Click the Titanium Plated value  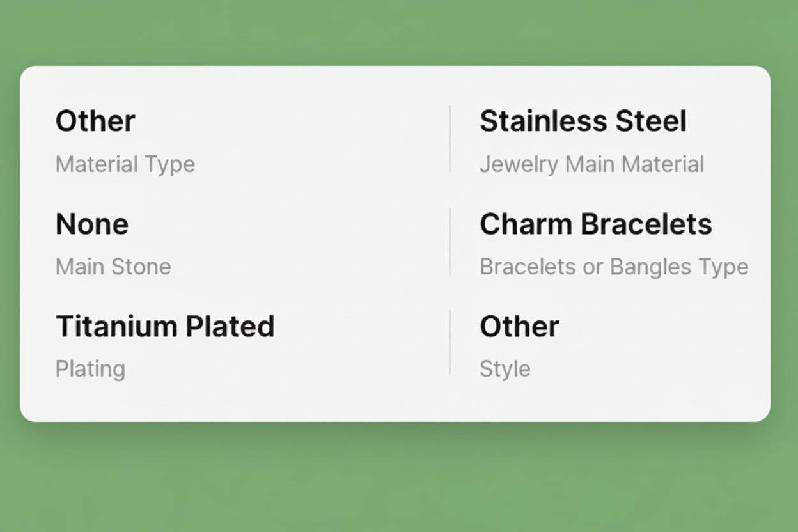(165, 326)
